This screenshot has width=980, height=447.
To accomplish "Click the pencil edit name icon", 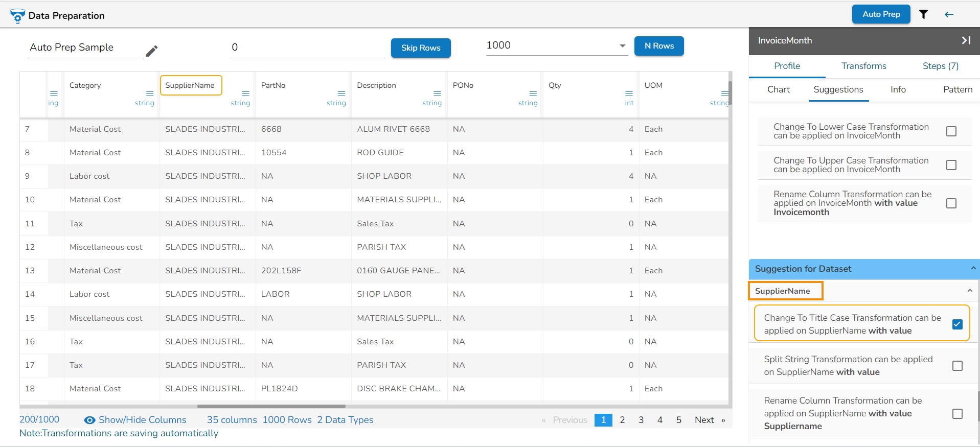I will tap(152, 51).
